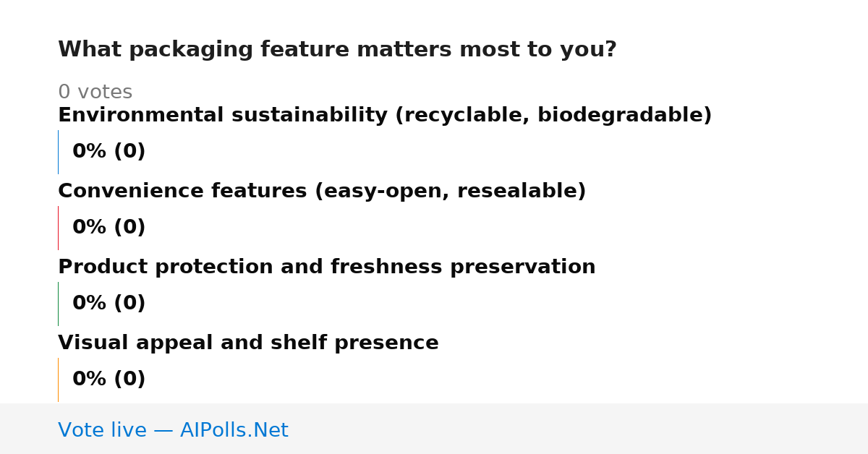Screen dimensions: 868x454
Task: Click the 0% (0) result under Environmental sustainability
Action: pyautogui.click(x=109, y=152)
